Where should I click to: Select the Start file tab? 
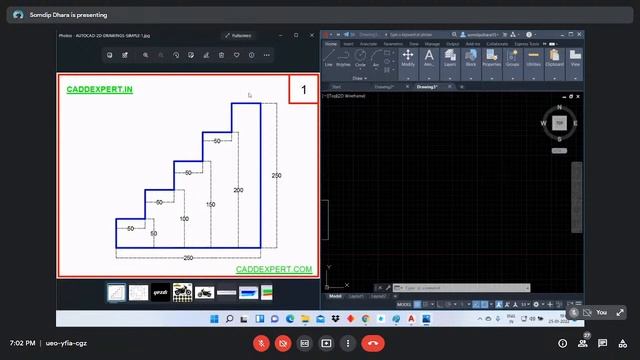(336, 87)
